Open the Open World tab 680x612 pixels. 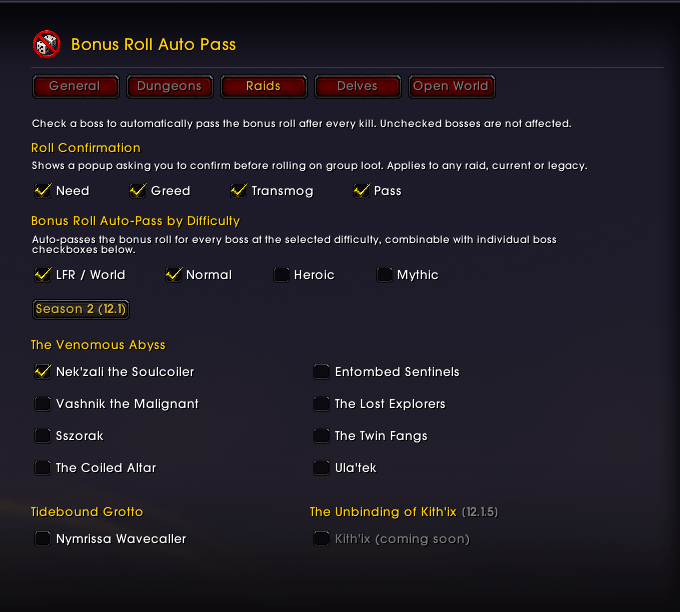click(451, 86)
